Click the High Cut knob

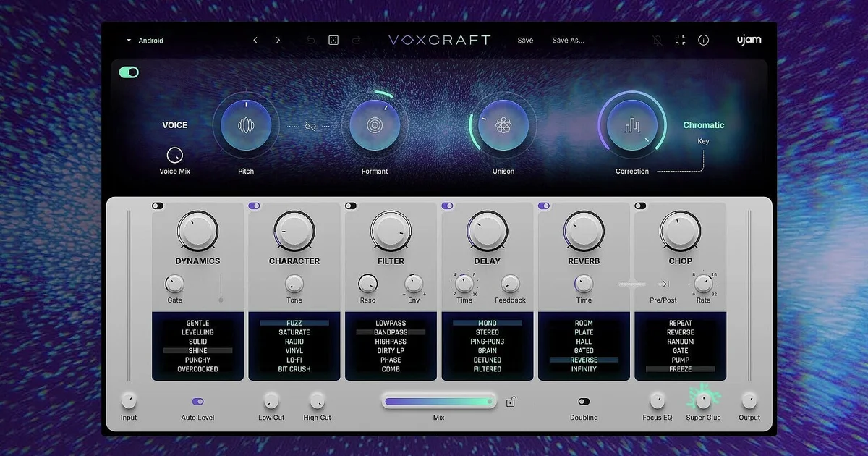(317, 400)
